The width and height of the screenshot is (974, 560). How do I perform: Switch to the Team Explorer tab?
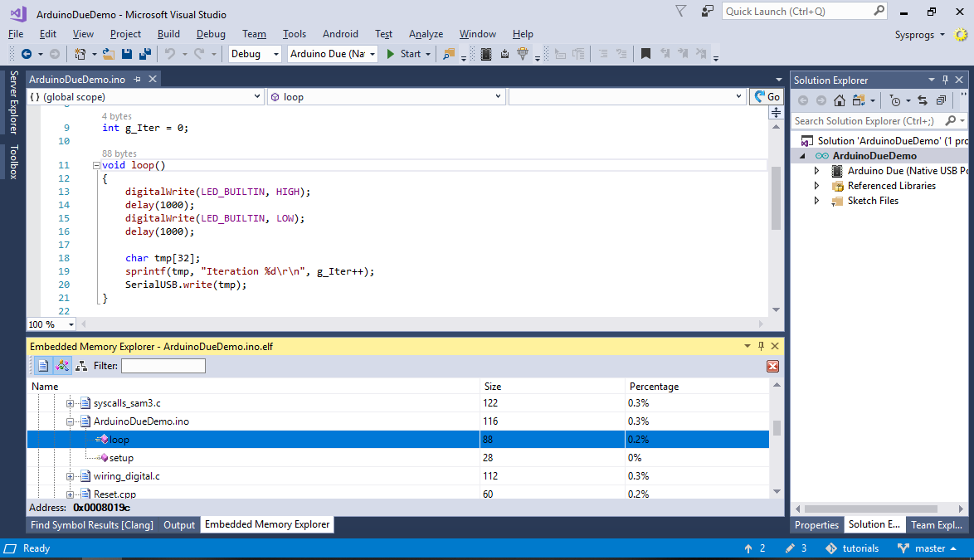point(937,524)
